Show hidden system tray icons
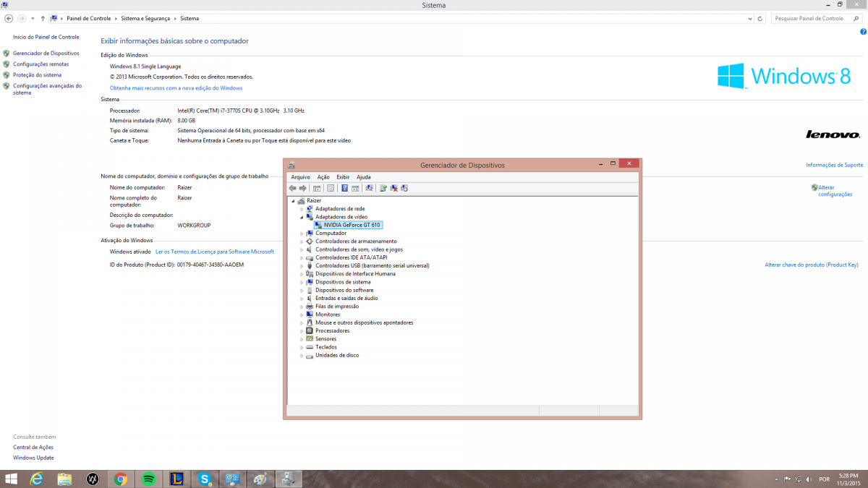The height and width of the screenshot is (488, 868). coord(777,479)
